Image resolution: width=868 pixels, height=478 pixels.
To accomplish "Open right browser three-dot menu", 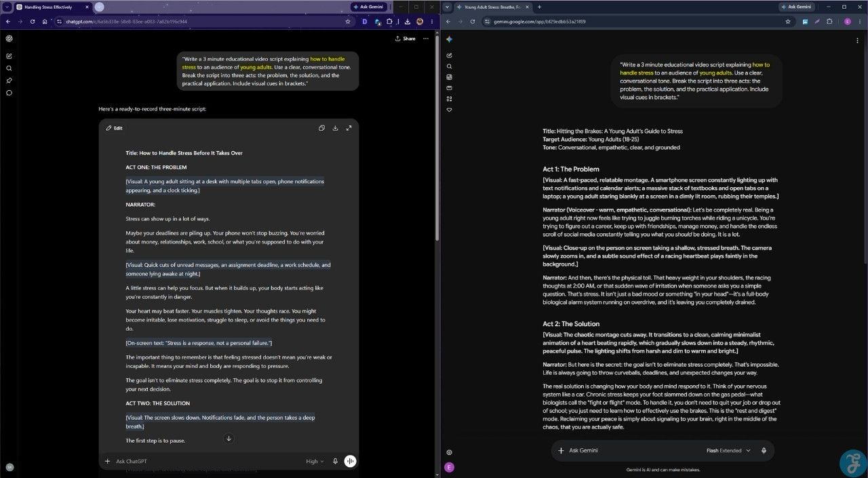I will click(x=860, y=22).
